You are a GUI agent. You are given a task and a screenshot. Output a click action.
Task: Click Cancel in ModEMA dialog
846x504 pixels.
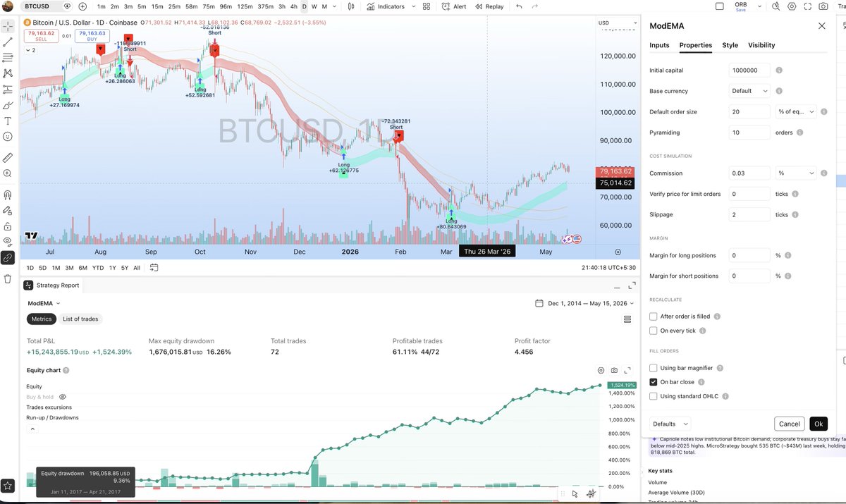790,424
